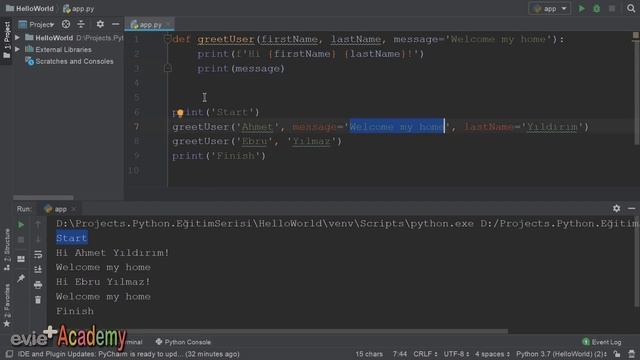Click the tool window quick-access icon bottom left

tap(9, 354)
